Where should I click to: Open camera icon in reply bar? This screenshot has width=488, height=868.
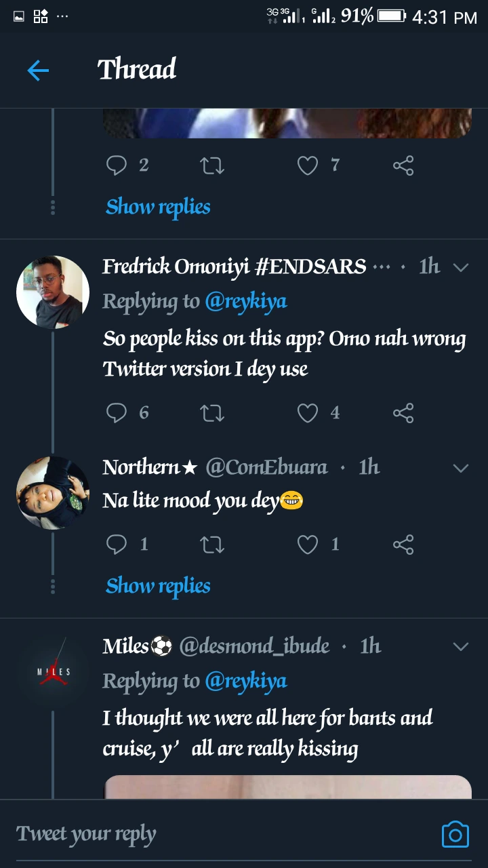click(x=455, y=834)
